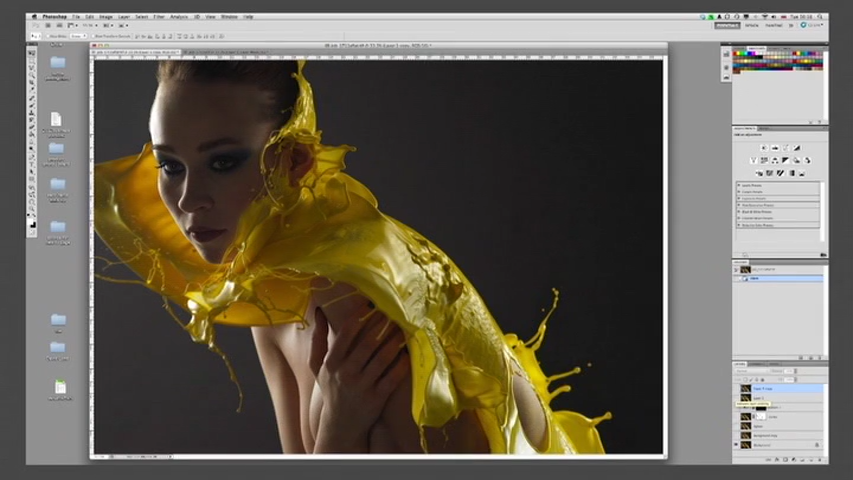Image resolution: width=853 pixels, height=480 pixels.
Task: Add a Hue/Saturation adjustment
Action: (x=764, y=161)
